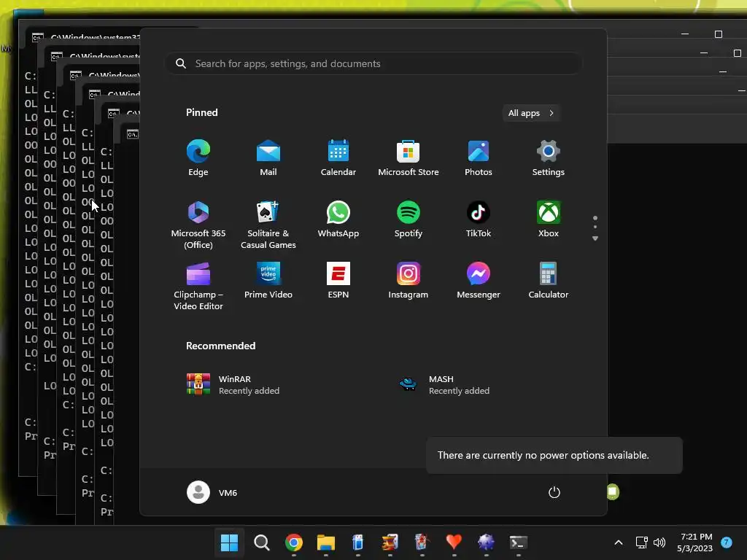The image size is (747, 560).
Task: Go to next pinned page arrow
Action: [595, 238]
